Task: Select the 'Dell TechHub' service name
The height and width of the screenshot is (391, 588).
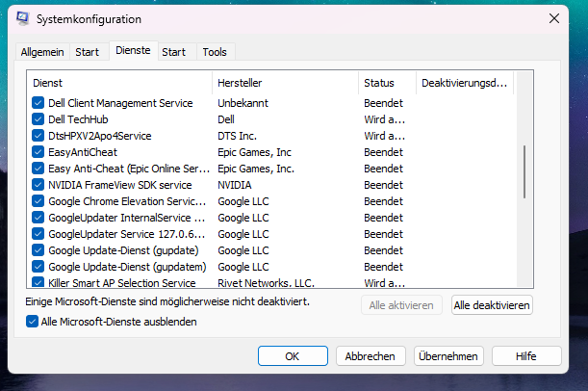Action: (x=78, y=119)
